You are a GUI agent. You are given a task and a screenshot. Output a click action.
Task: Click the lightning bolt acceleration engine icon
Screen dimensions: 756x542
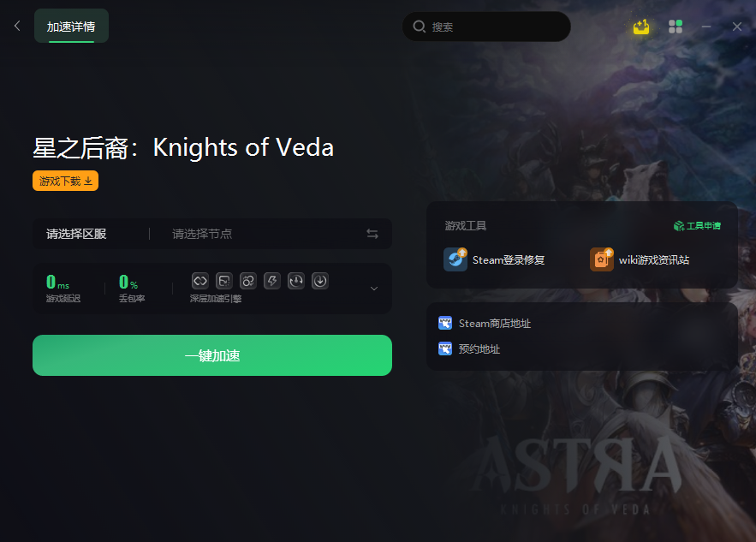point(272,281)
